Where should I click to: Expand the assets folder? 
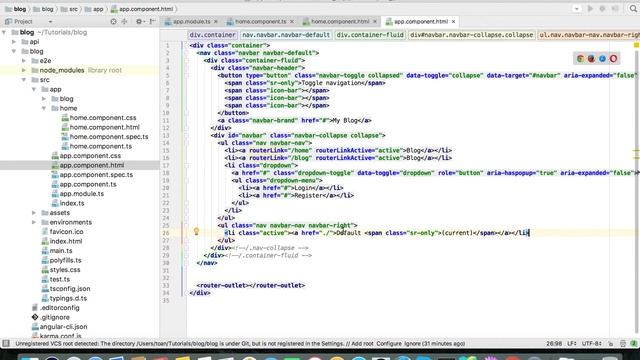pos(34,213)
